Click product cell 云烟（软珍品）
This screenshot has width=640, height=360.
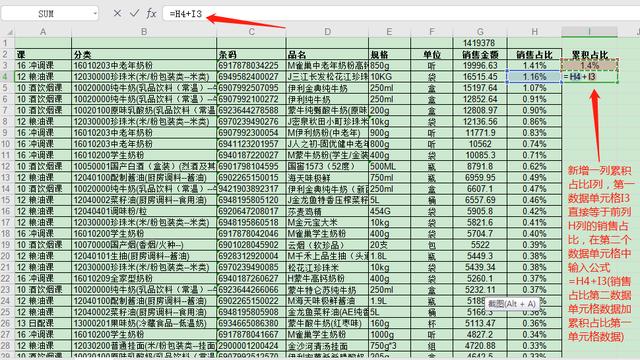(327, 245)
